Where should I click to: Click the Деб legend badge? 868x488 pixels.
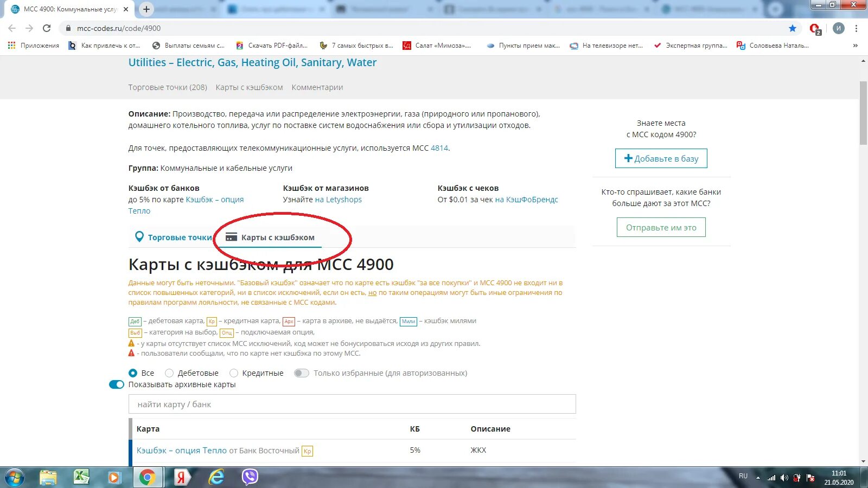coord(135,322)
